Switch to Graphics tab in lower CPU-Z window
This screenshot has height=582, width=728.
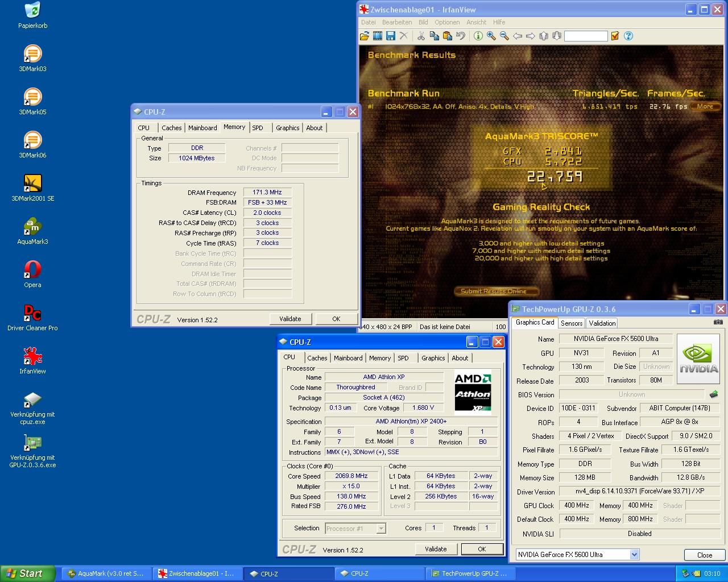(x=433, y=358)
